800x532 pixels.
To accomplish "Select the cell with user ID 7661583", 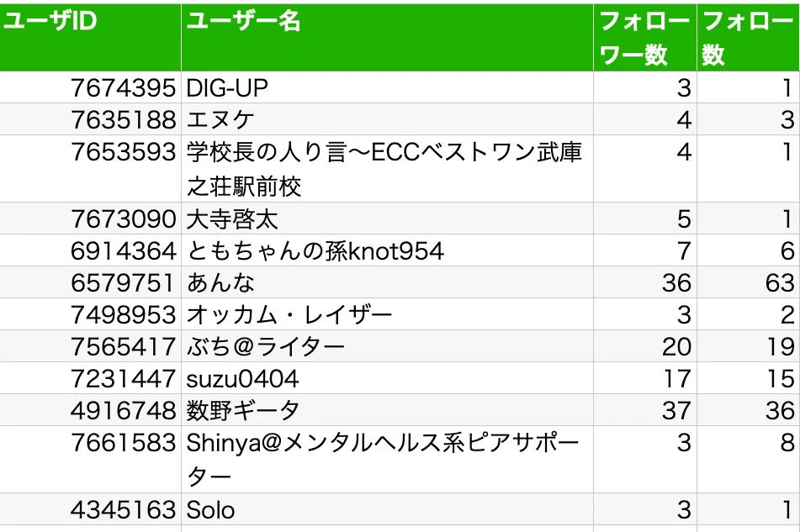I will pyautogui.click(x=90, y=459).
